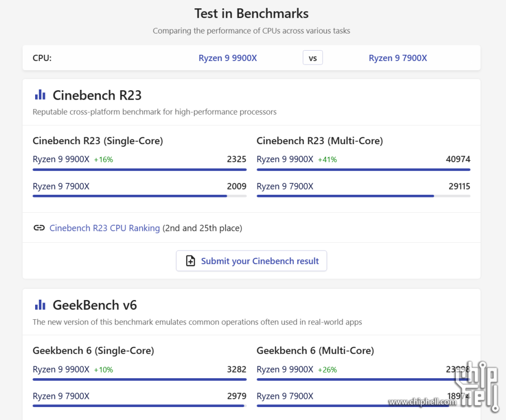Click the vs button between CPUs
The width and height of the screenshot is (506, 420).
312,58
